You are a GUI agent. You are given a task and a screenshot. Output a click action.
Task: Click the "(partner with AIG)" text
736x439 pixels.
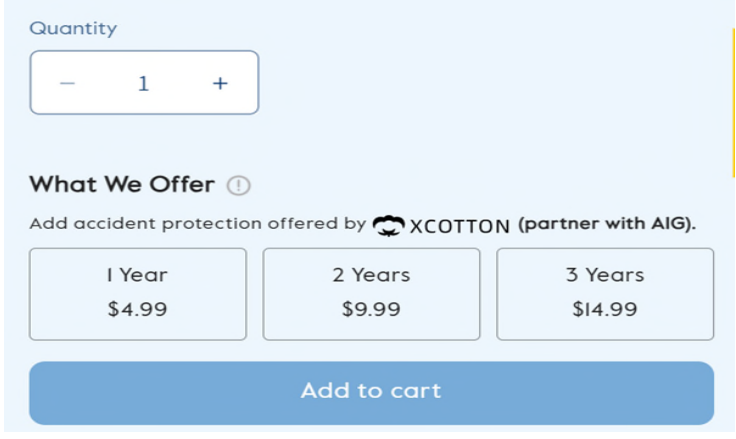coord(607,224)
